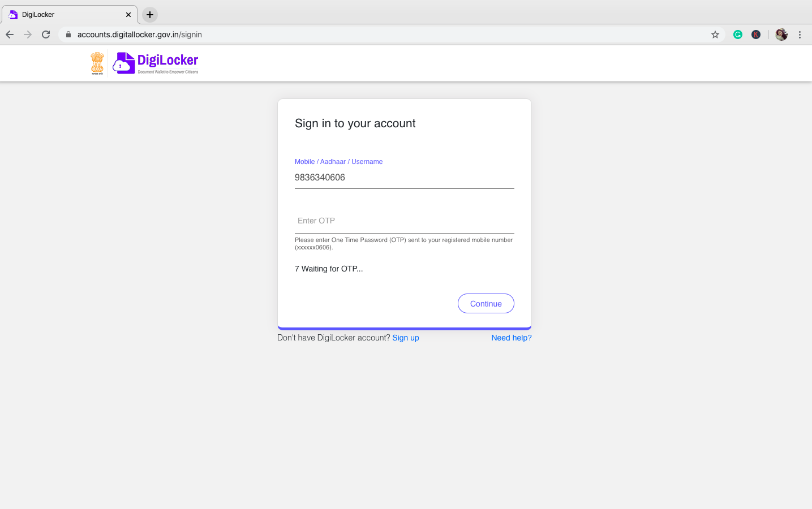The image size is (812, 509).
Task: Click the 'Mobile / Aadhaar / Username' label
Action: 339,162
